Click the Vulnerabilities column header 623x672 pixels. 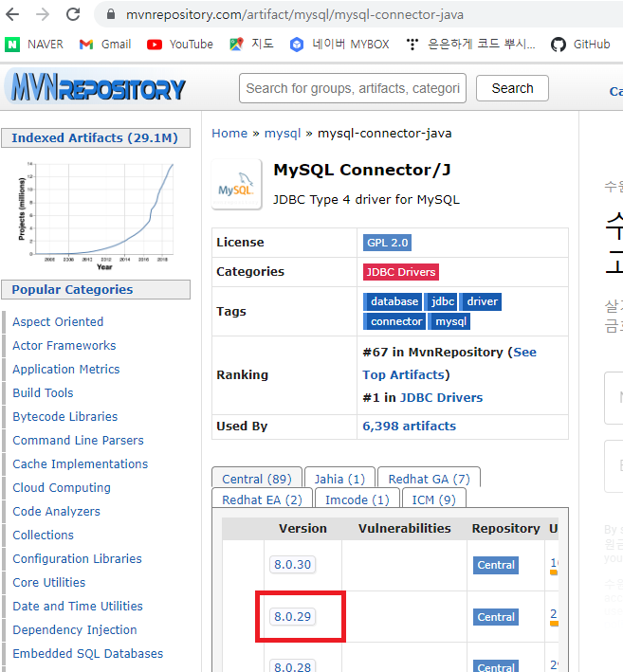pos(404,529)
